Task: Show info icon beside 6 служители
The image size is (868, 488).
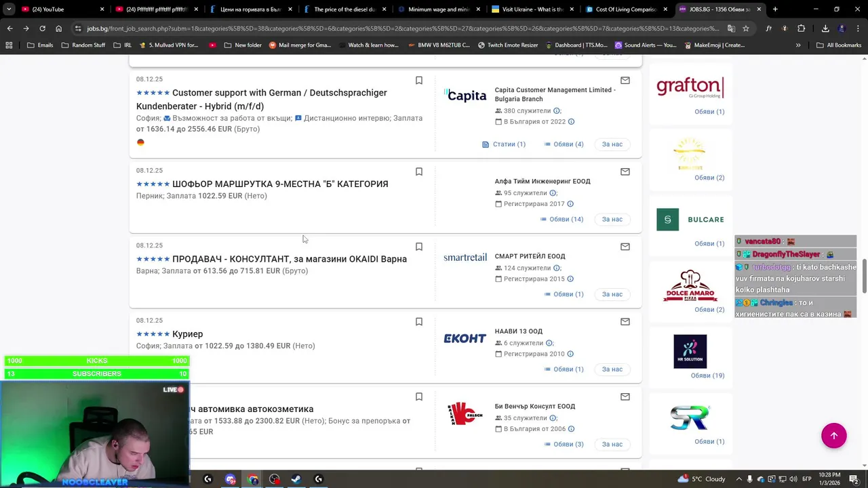Action: (x=549, y=343)
